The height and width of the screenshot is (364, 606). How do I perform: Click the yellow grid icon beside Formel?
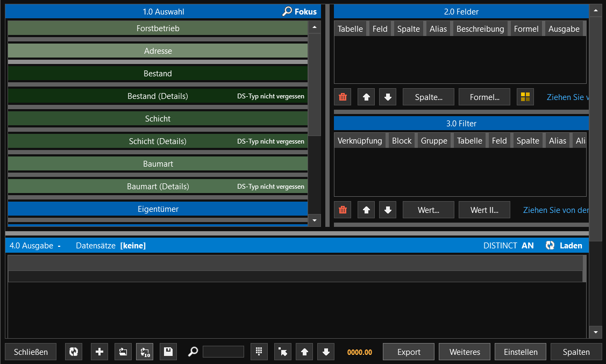click(x=525, y=97)
